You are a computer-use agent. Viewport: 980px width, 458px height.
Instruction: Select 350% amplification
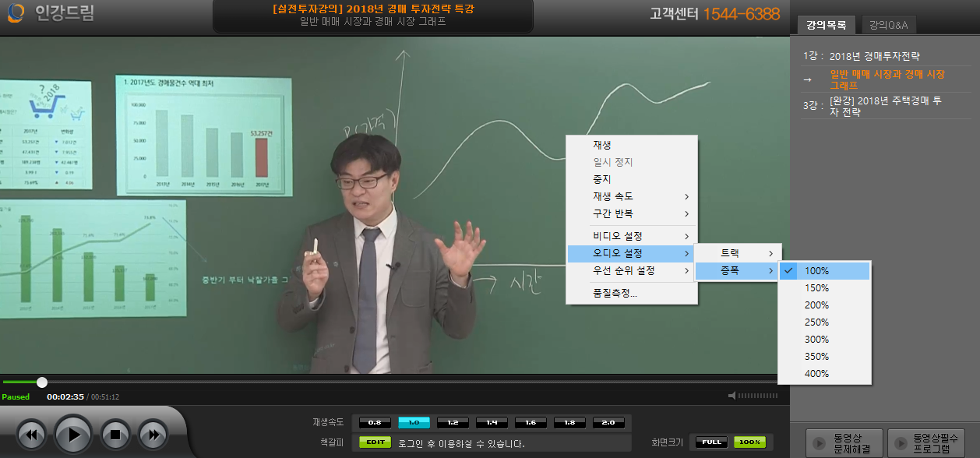[824, 357]
